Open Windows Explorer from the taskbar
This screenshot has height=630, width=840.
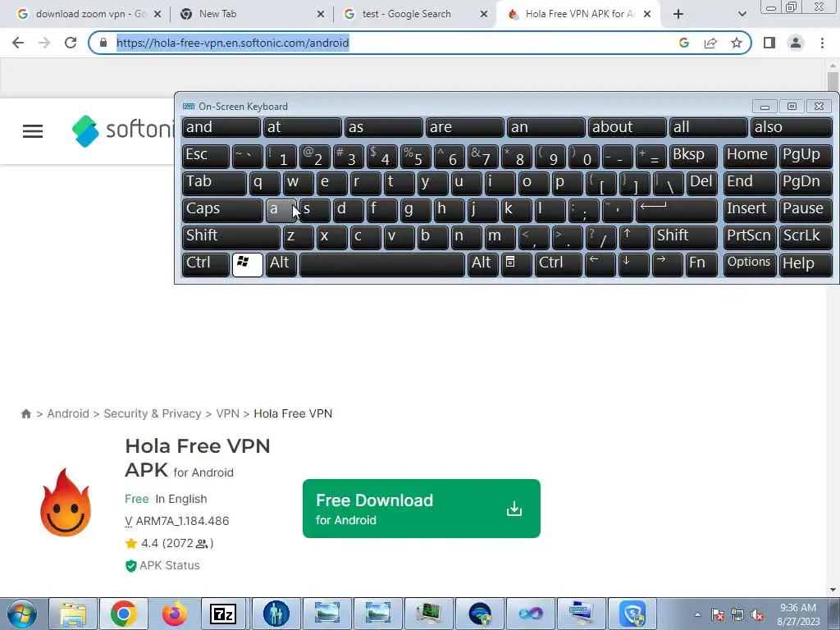[x=73, y=614]
